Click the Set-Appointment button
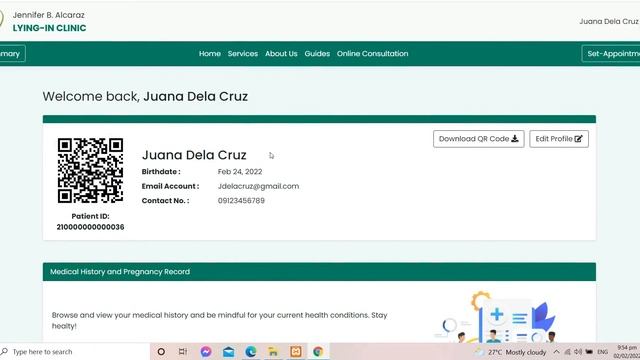This screenshot has width=640, height=360. [x=611, y=53]
